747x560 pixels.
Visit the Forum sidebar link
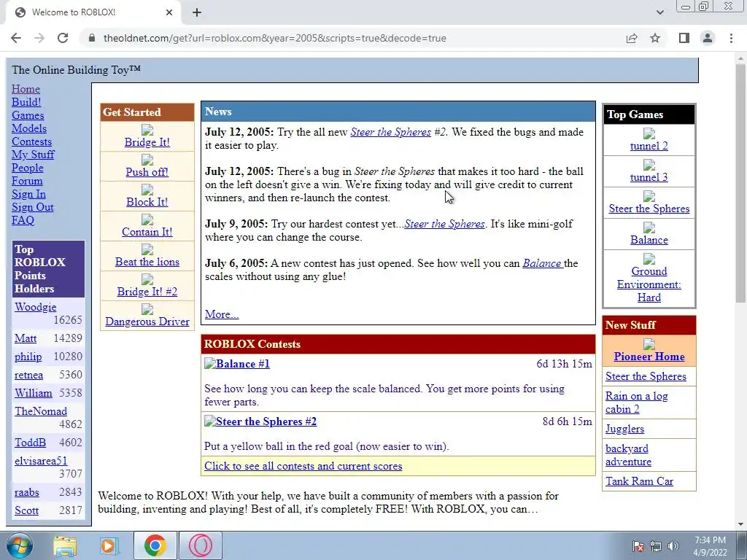(x=27, y=181)
